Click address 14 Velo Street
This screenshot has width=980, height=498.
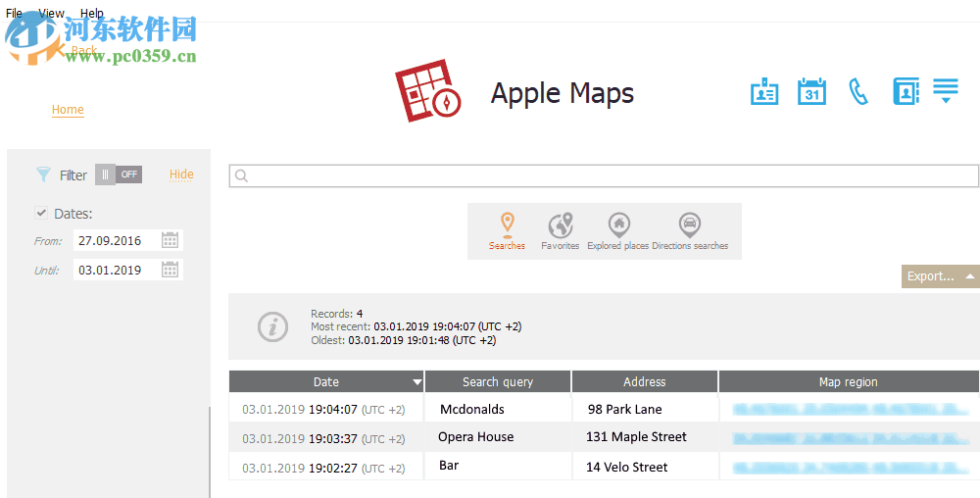[x=627, y=467]
